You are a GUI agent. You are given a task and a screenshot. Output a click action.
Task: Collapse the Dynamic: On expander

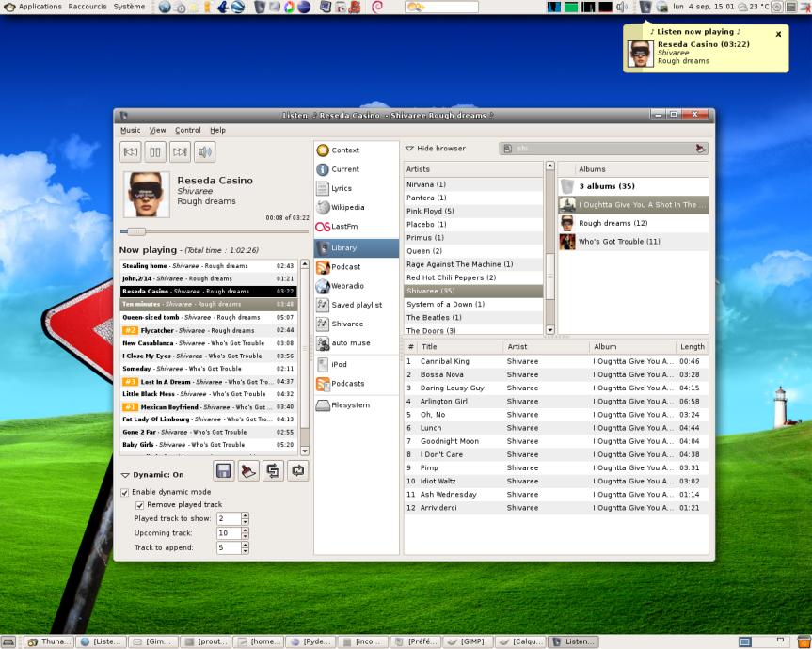click(x=125, y=475)
